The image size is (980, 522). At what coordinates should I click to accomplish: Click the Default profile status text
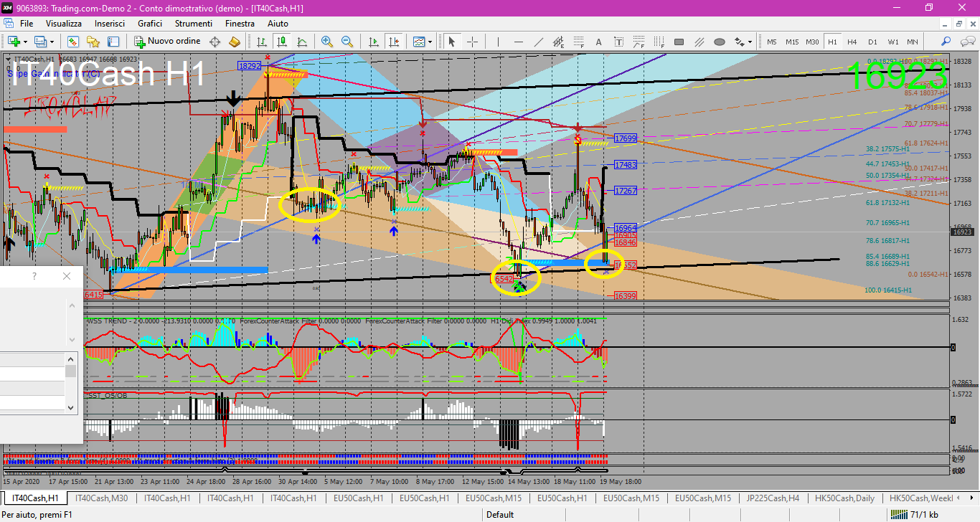coord(500,514)
